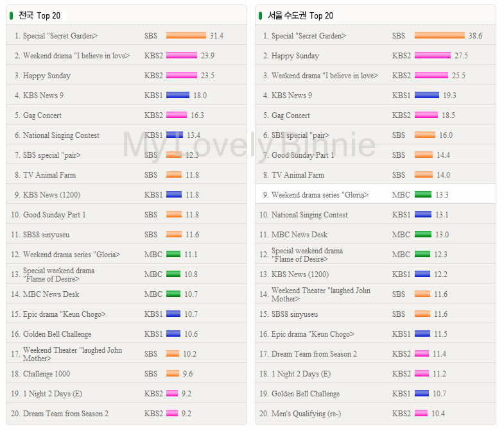Image resolution: width=504 pixels, height=431 pixels.
Task: Click rating 13.1 in the 서울 수도권 list
Action: [x=442, y=215]
